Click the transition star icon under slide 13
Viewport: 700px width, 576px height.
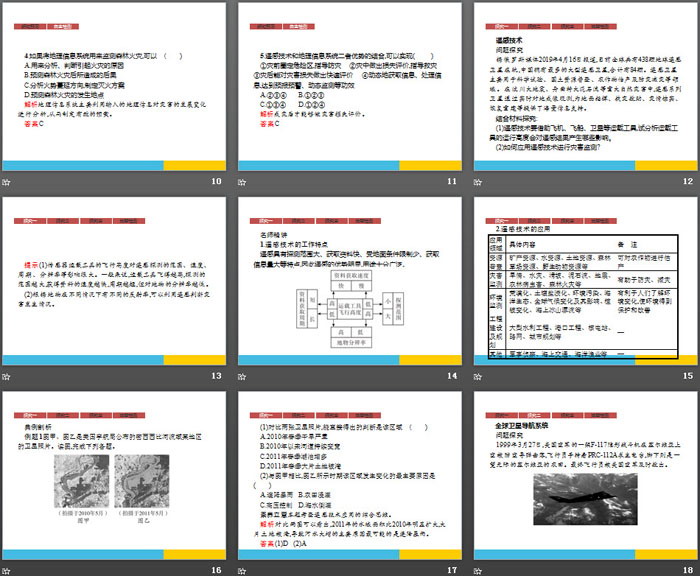(7, 375)
